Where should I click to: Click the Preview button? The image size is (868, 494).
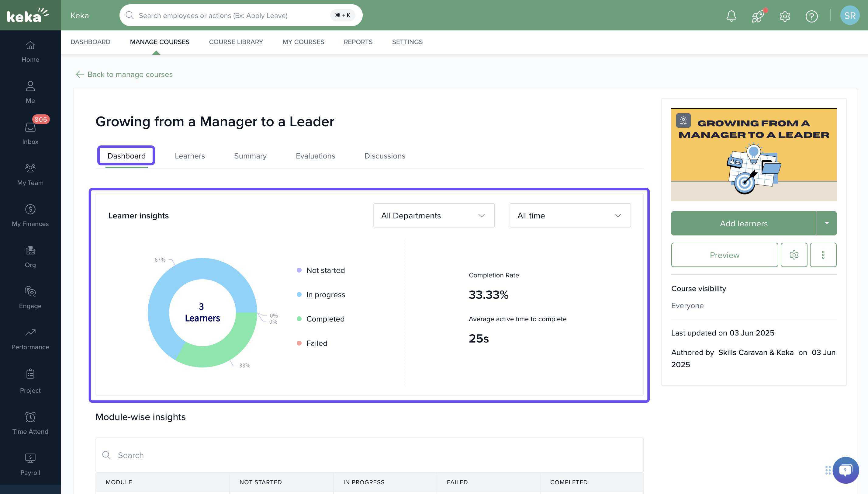(x=724, y=255)
